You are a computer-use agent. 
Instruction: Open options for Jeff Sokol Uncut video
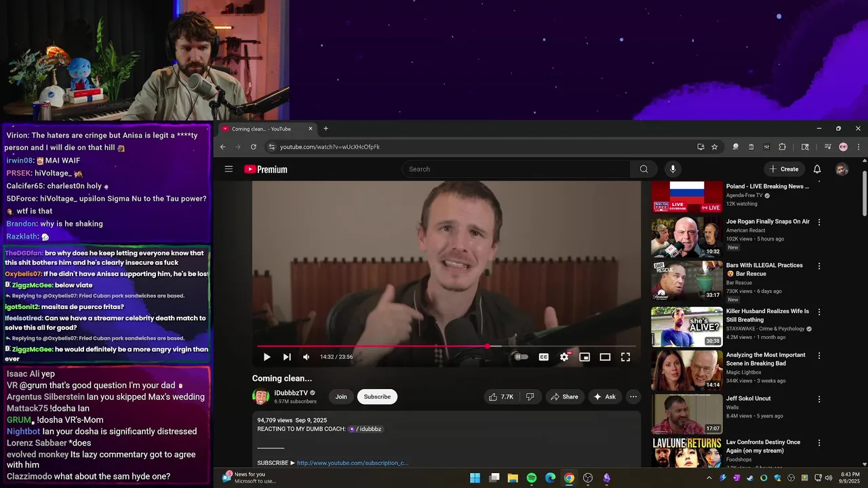819,399
